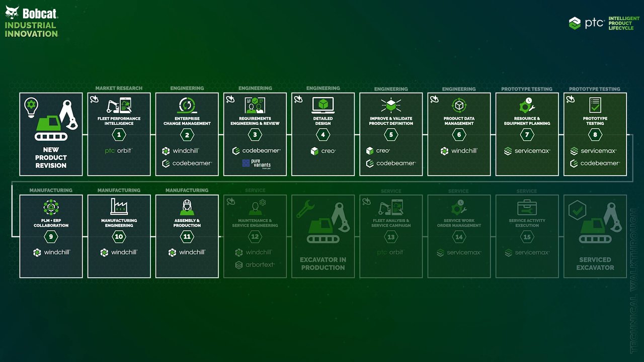The image size is (644, 362).
Task: Click the Detailed Design laptop icon
Action: 323,105
